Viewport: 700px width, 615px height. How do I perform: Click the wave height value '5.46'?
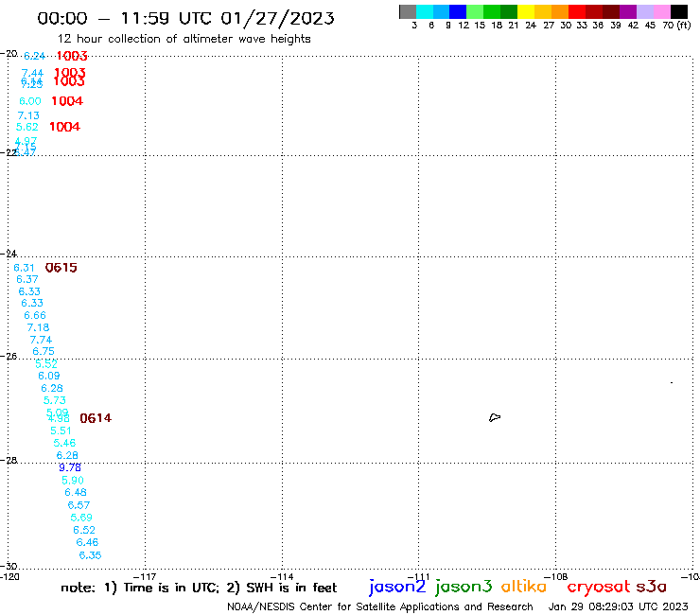(64, 443)
